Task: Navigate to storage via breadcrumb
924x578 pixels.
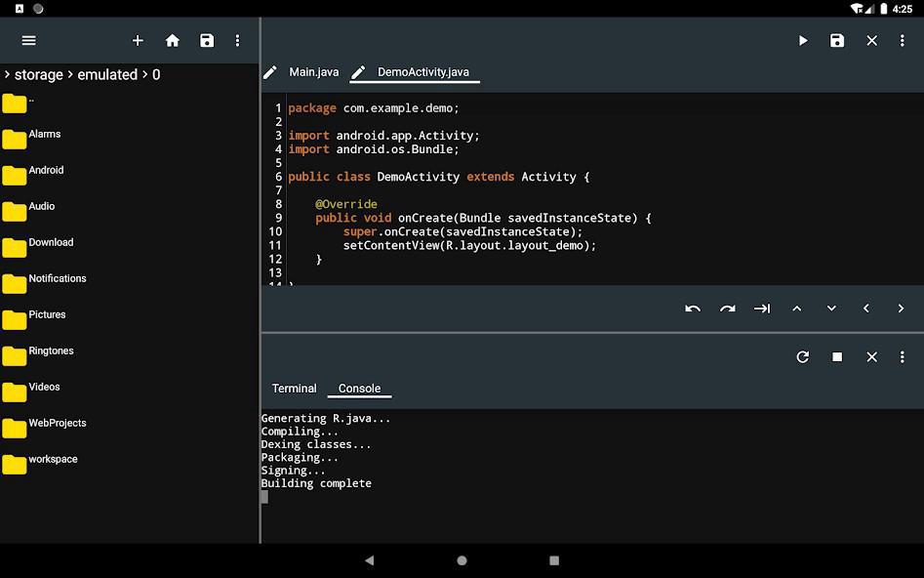Action: tap(38, 74)
